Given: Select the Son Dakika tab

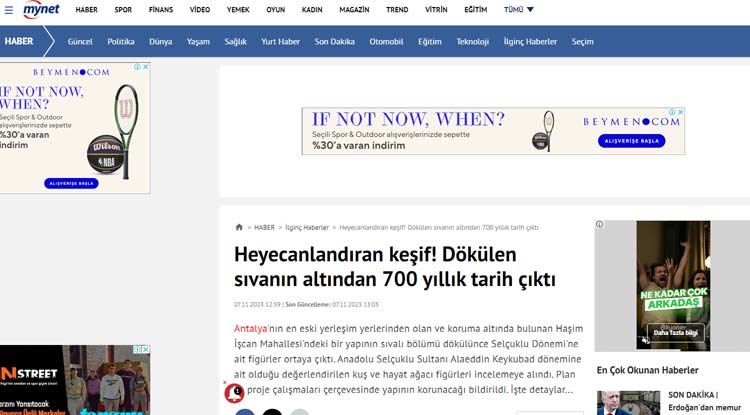Looking at the screenshot, I should click(335, 42).
